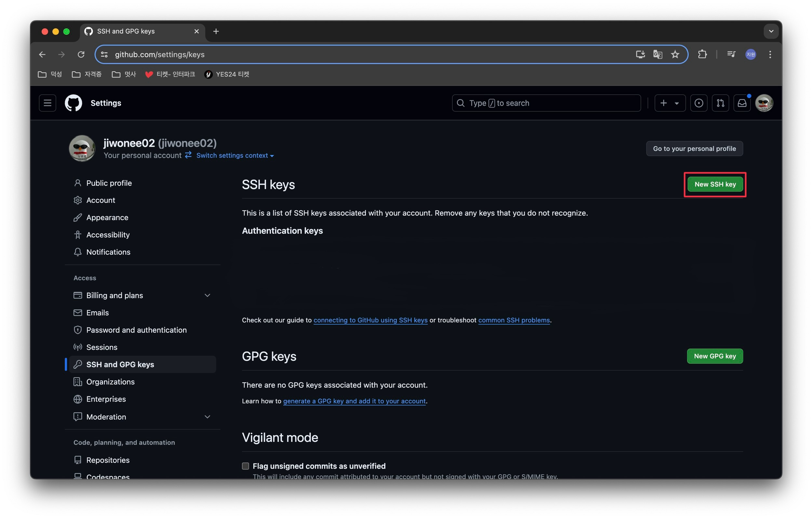This screenshot has width=812, height=519.
Task: Reload the page with the refresh icon
Action: [81, 54]
